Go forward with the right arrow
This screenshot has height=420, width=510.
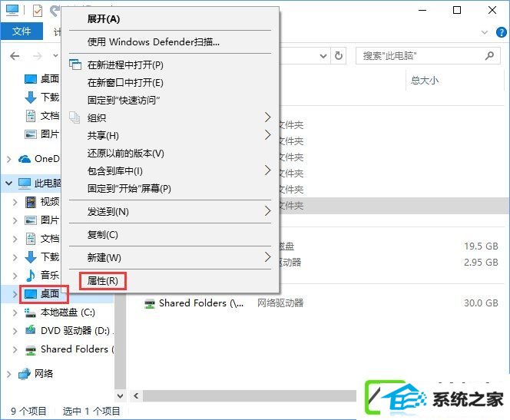coord(38,56)
